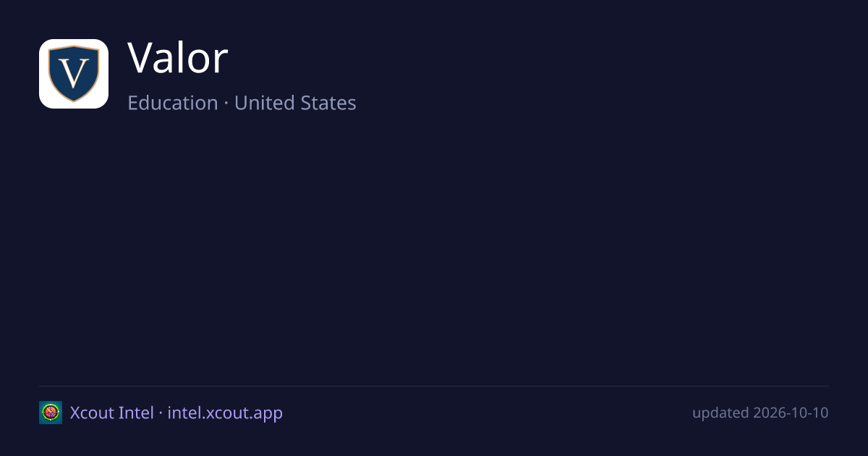Click the dot separating Xcout Intel and URL
The image size is (868, 456).
point(161,413)
